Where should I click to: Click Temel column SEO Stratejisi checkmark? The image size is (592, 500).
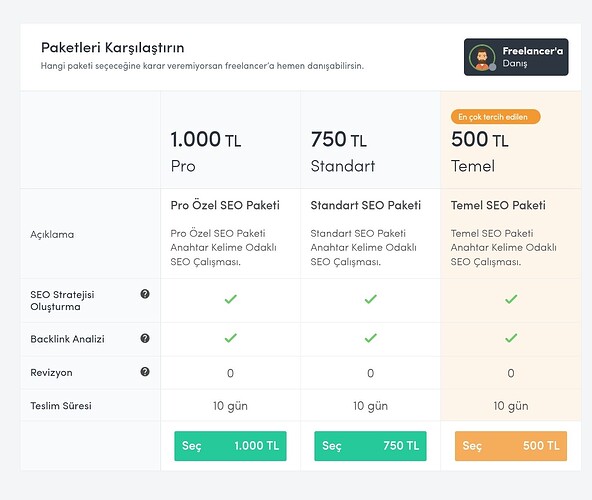[x=511, y=299]
